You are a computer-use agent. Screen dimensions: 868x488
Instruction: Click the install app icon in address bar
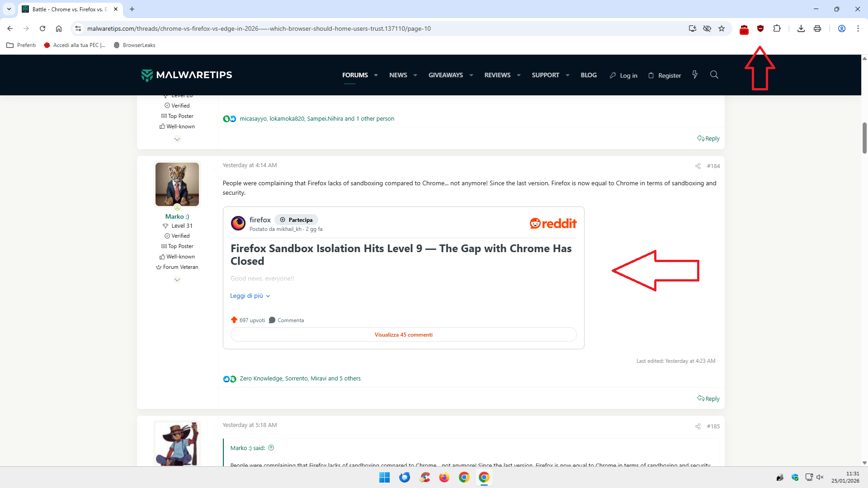(x=693, y=28)
